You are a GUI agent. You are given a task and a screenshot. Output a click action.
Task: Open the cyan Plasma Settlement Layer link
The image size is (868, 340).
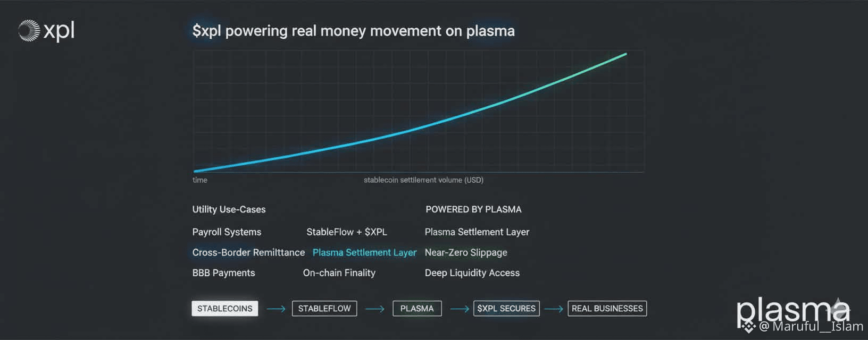coord(364,253)
